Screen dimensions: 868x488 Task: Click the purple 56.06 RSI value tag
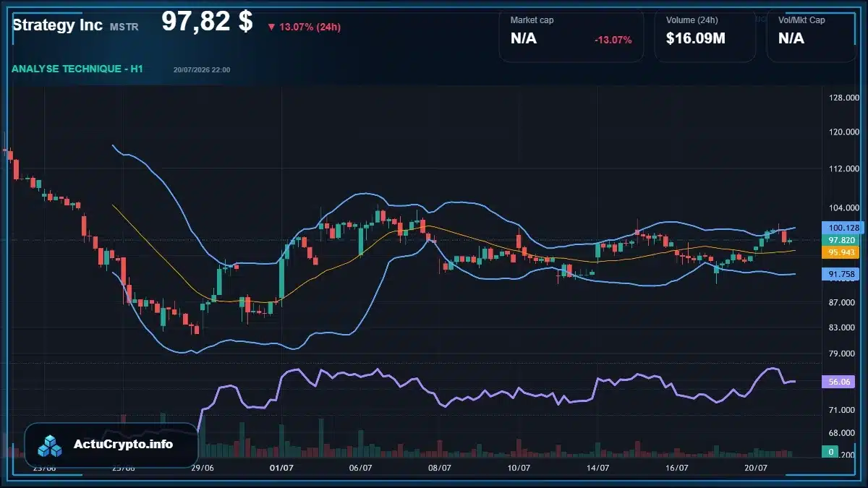[838, 382]
